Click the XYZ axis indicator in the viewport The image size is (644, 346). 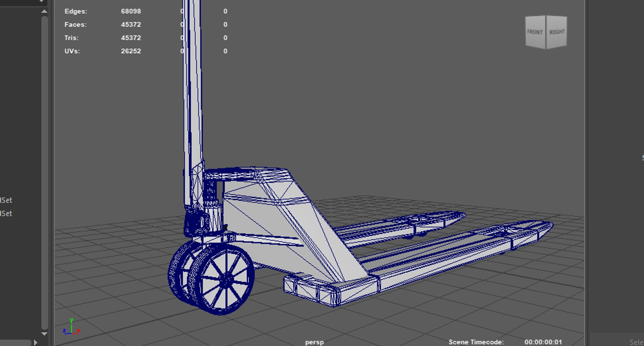71,327
